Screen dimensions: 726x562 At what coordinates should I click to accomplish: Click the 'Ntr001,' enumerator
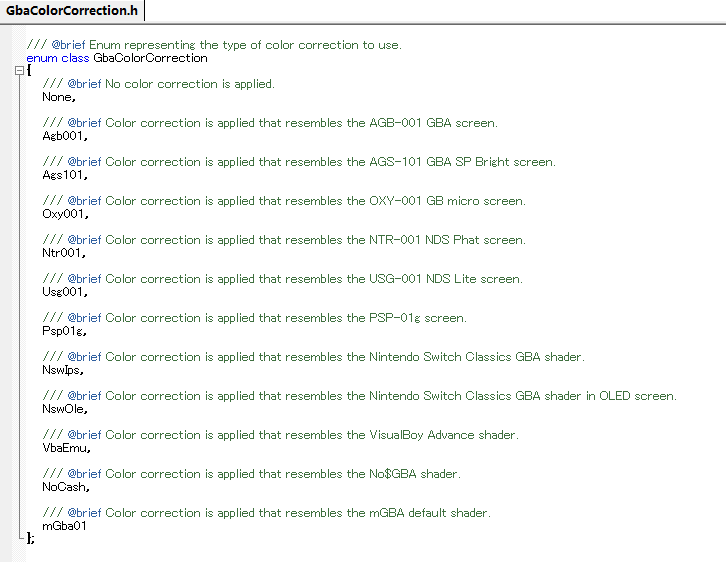click(x=64, y=253)
